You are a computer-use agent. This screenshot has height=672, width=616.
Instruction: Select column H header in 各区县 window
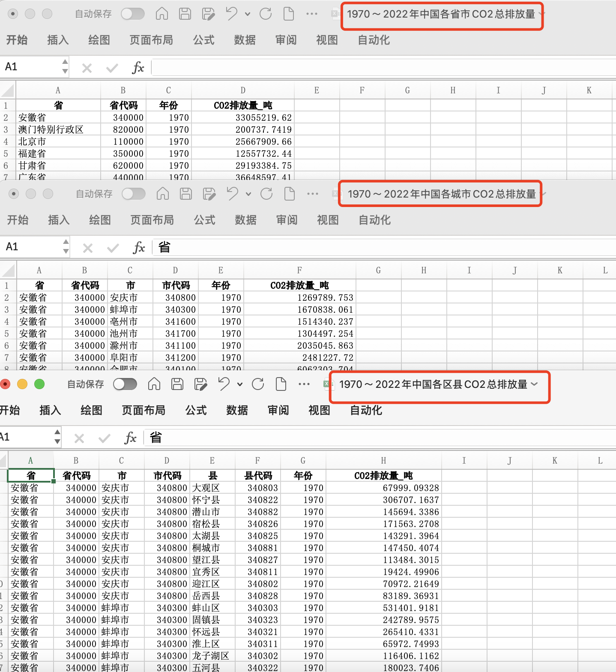pos(383,461)
